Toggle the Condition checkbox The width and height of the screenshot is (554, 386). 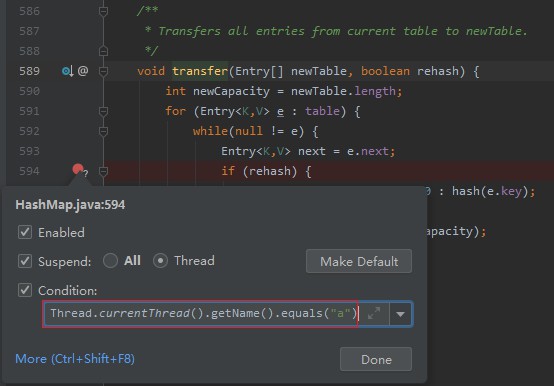click(x=25, y=290)
